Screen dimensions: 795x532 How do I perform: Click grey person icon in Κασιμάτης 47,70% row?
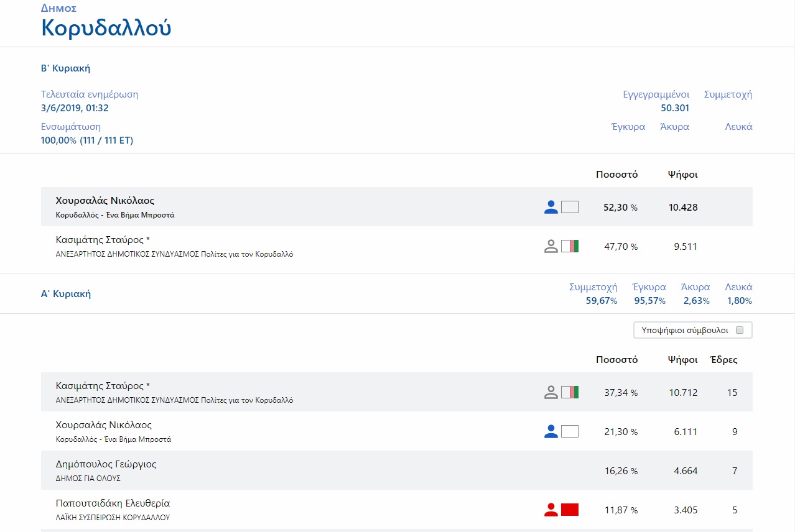(x=551, y=246)
